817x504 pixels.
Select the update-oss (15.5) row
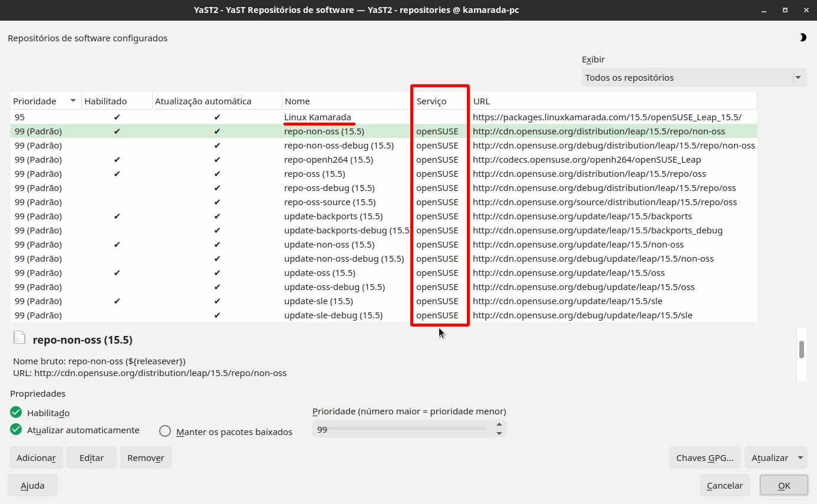(x=383, y=273)
